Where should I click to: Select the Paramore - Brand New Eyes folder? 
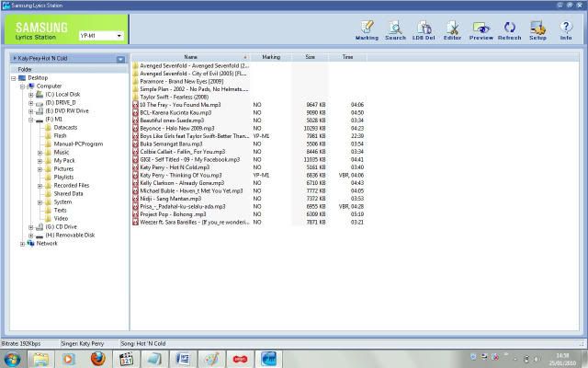coord(182,82)
